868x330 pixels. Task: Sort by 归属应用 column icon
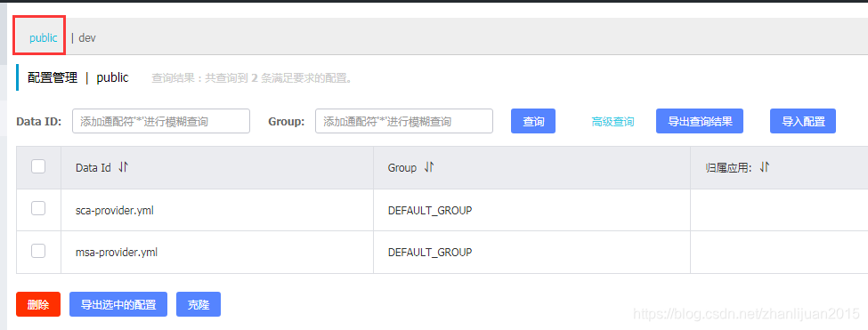click(765, 167)
